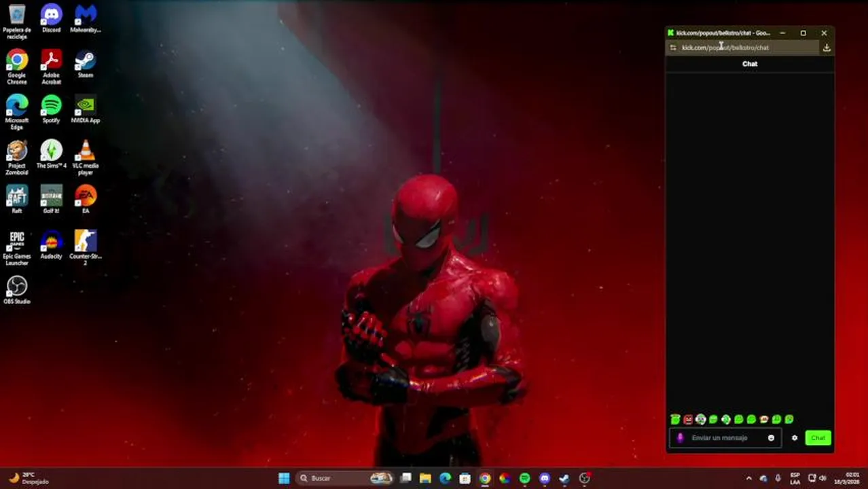The width and height of the screenshot is (868, 489).
Task: Select the Steam desktop shortcut
Action: click(86, 64)
